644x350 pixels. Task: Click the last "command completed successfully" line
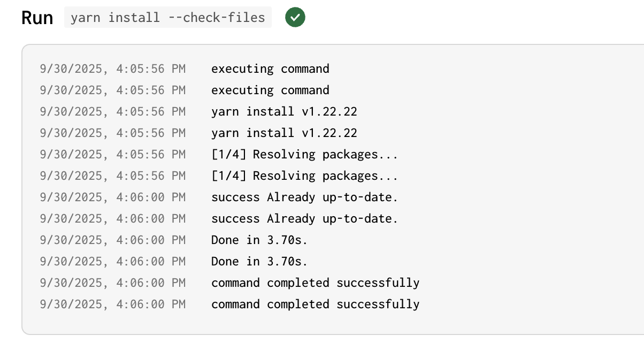(315, 305)
